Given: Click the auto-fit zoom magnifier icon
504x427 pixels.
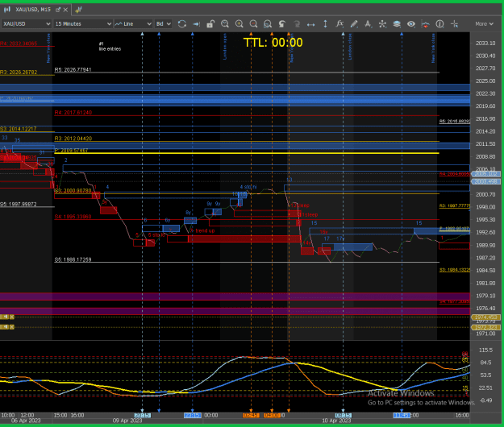Looking at the screenshot, I should (x=268, y=23).
